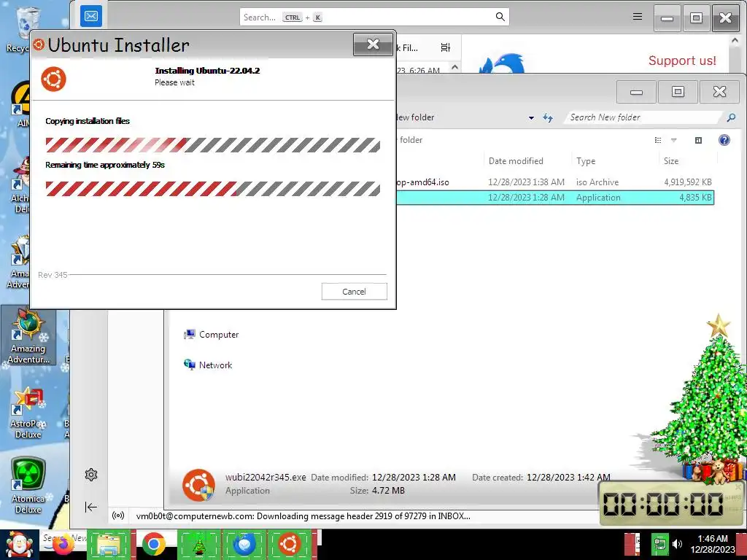This screenshot has height=560, width=747.
Task: Toggle the Explorer preview pane
Action: pyautogui.click(x=698, y=140)
